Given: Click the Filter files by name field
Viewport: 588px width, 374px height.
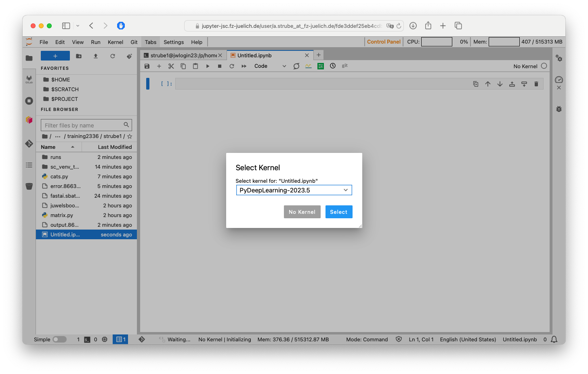Looking at the screenshot, I should (x=83, y=125).
